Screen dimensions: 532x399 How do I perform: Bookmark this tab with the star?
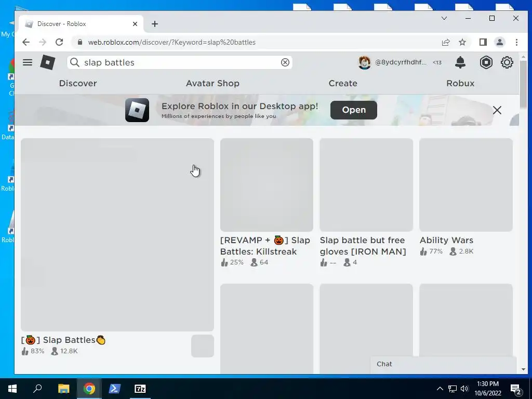(462, 42)
